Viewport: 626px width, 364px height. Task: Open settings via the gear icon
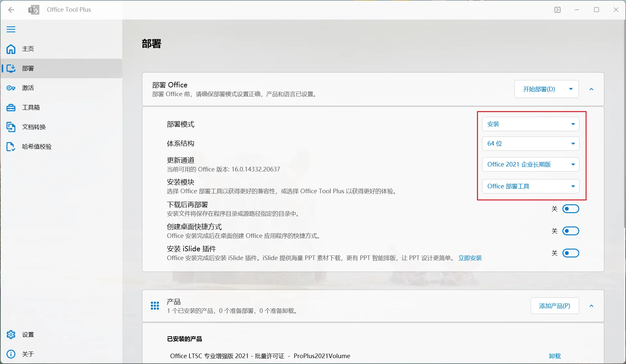[x=11, y=335]
